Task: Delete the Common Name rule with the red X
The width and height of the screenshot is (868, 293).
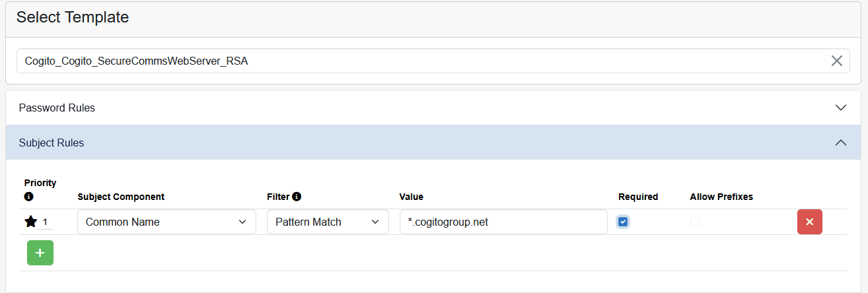Action: [x=809, y=222]
